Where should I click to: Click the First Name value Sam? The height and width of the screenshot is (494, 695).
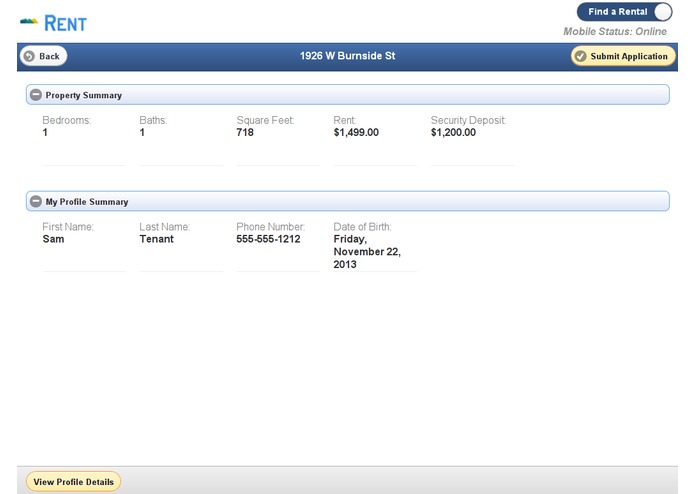[53, 239]
